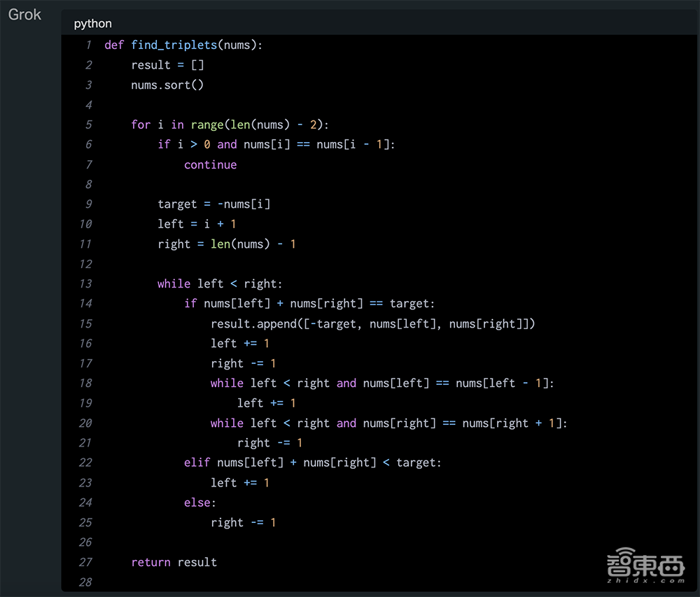The image size is (700, 597).
Task: Click the python language label
Action: pos(92,24)
